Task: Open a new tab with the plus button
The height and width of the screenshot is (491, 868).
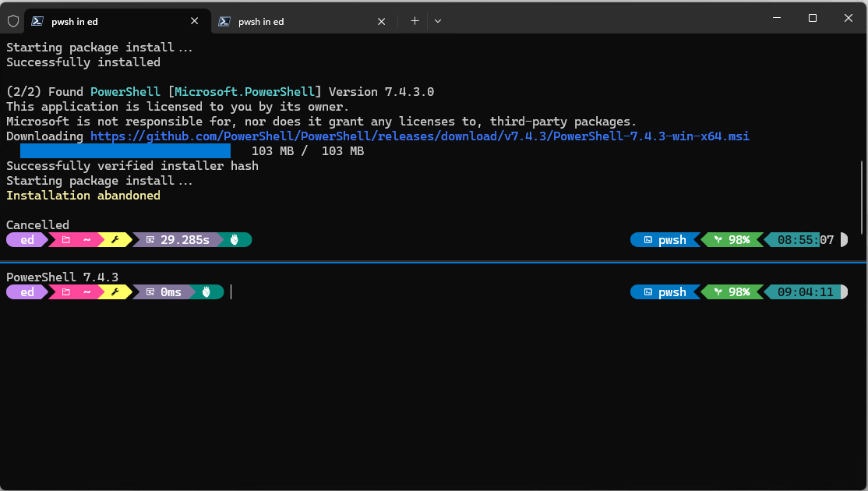Action: [x=415, y=21]
